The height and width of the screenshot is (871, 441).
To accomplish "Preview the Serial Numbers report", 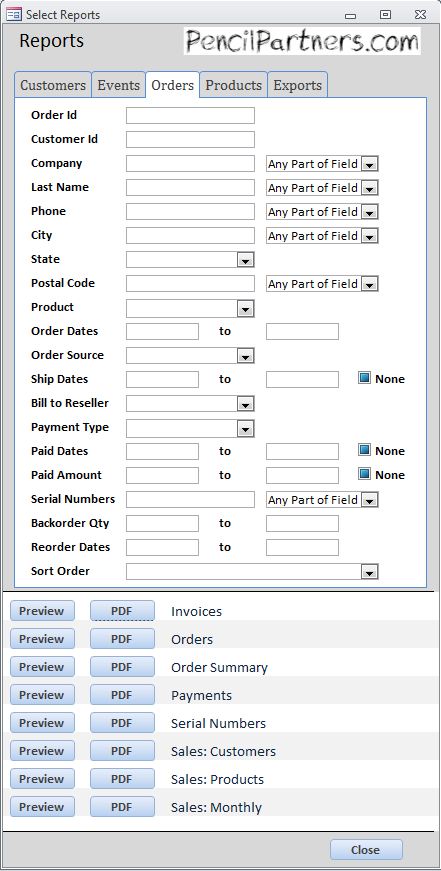I will pos(42,723).
